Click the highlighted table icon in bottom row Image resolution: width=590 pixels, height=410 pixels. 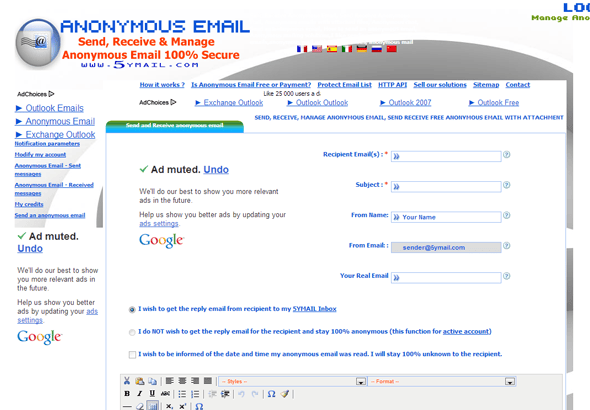click(152, 406)
